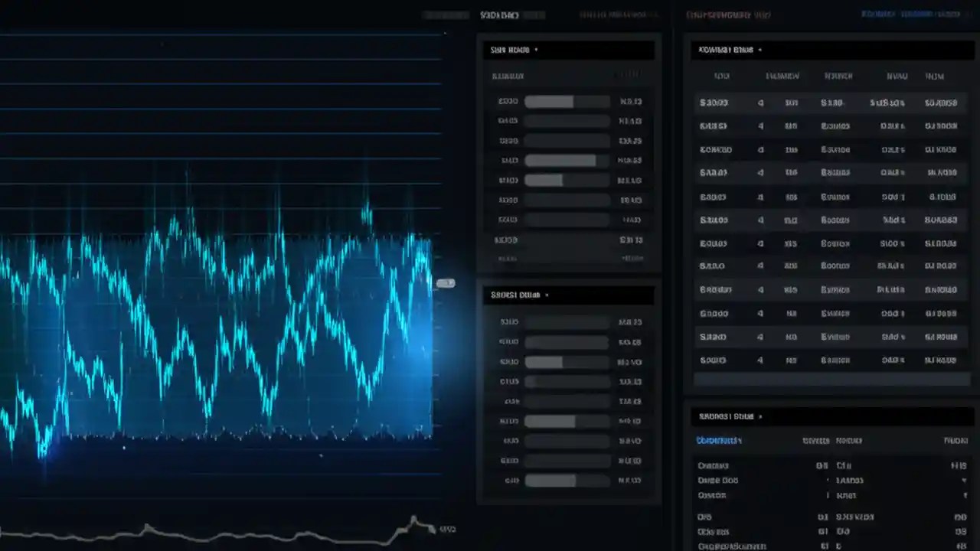The height and width of the screenshot is (551, 980).
Task: Select the slider handle at the chart's right edge
Action: [446, 283]
